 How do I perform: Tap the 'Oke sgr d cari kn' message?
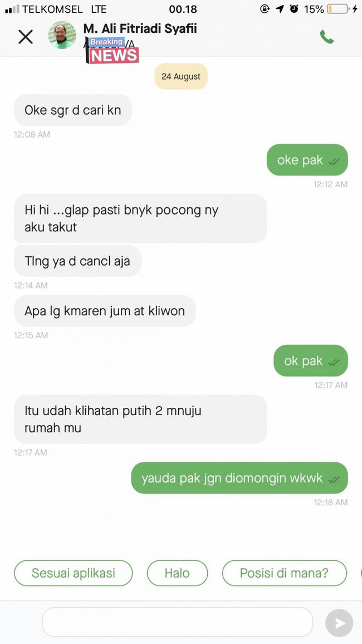click(x=72, y=110)
